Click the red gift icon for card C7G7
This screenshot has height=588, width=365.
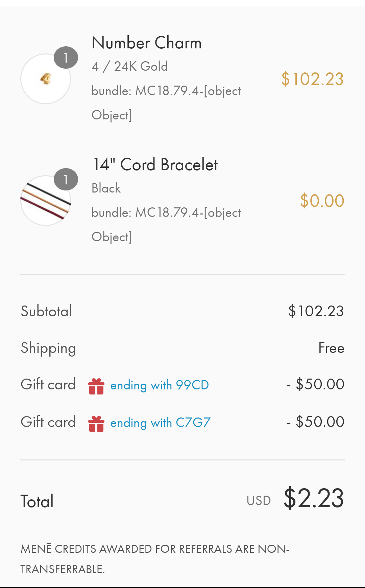point(96,424)
